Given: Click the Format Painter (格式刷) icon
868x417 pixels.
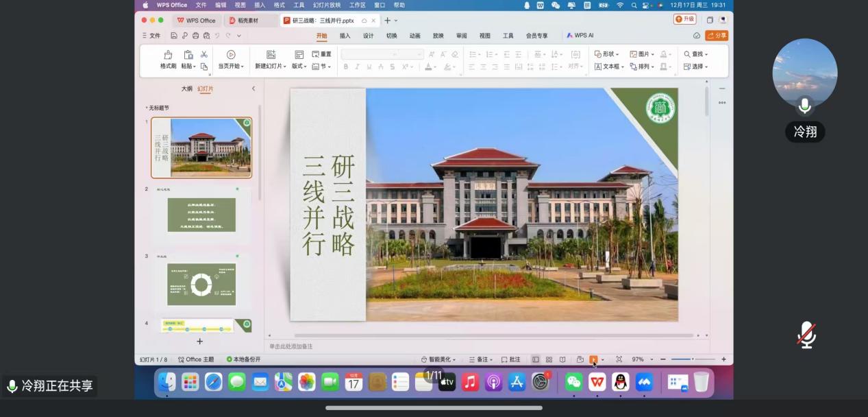Looking at the screenshot, I should click(x=168, y=55).
